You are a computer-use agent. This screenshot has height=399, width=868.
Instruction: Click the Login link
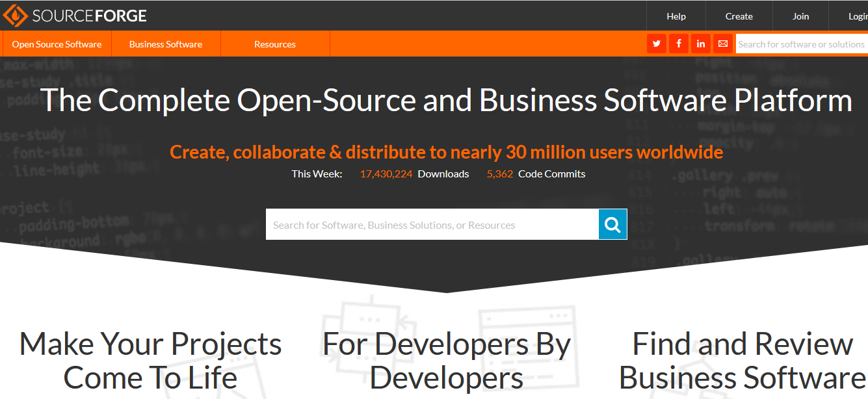(x=858, y=16)
